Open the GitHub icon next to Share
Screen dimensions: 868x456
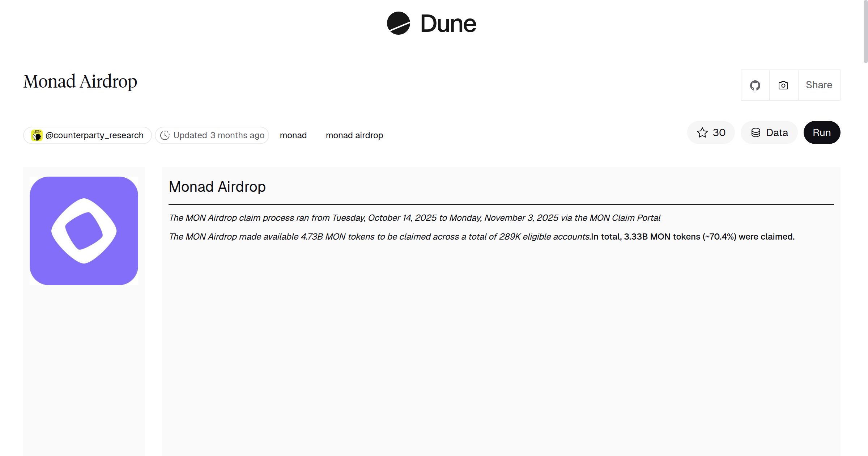[x=755, y=85]
